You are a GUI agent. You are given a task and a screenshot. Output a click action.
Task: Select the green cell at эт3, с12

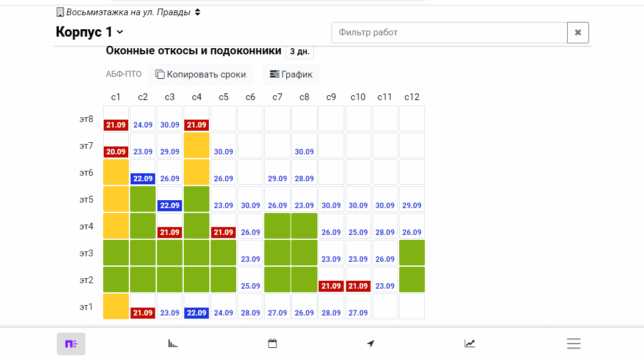coord(411,253)
